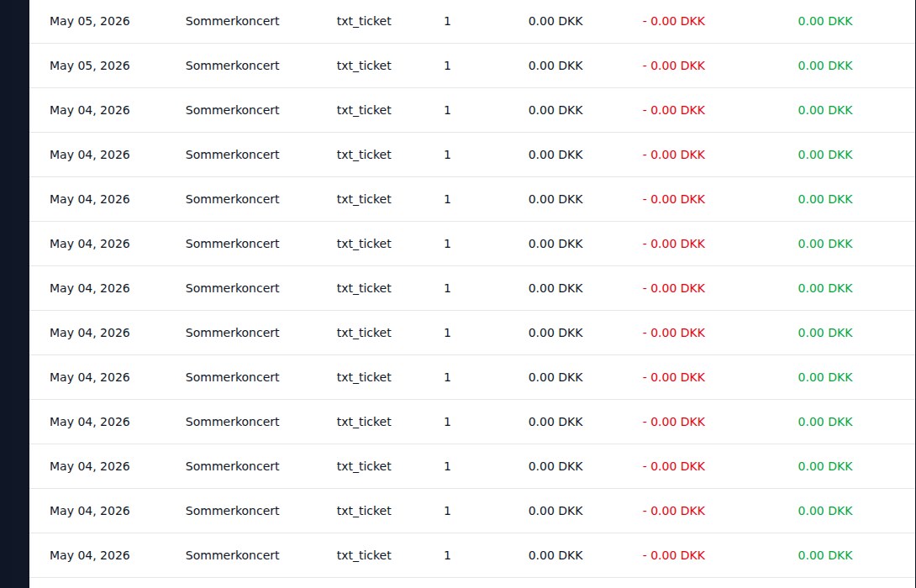
Task: Select red - 0.00 DKK in bottom visible row
Action: [x=674, y=555]
